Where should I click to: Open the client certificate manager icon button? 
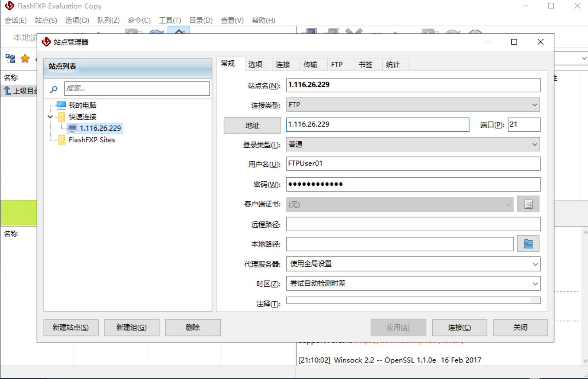[528, 204]
